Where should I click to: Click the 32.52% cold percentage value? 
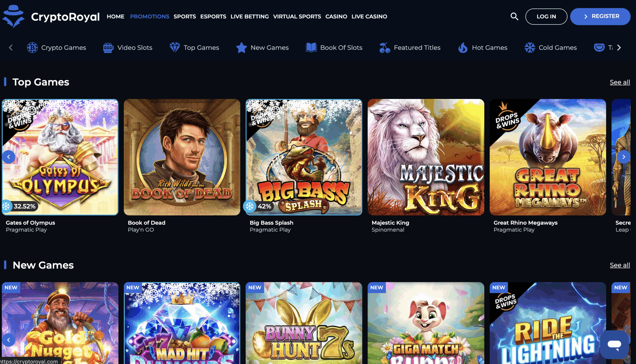pos(25,206)
